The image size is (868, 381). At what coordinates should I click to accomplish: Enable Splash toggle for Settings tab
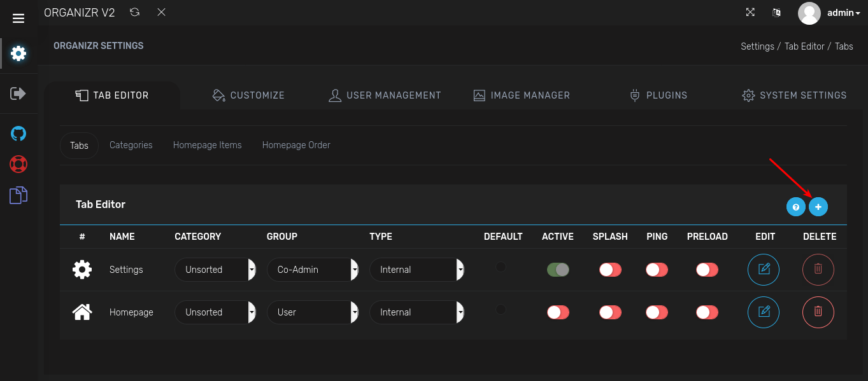610,270
